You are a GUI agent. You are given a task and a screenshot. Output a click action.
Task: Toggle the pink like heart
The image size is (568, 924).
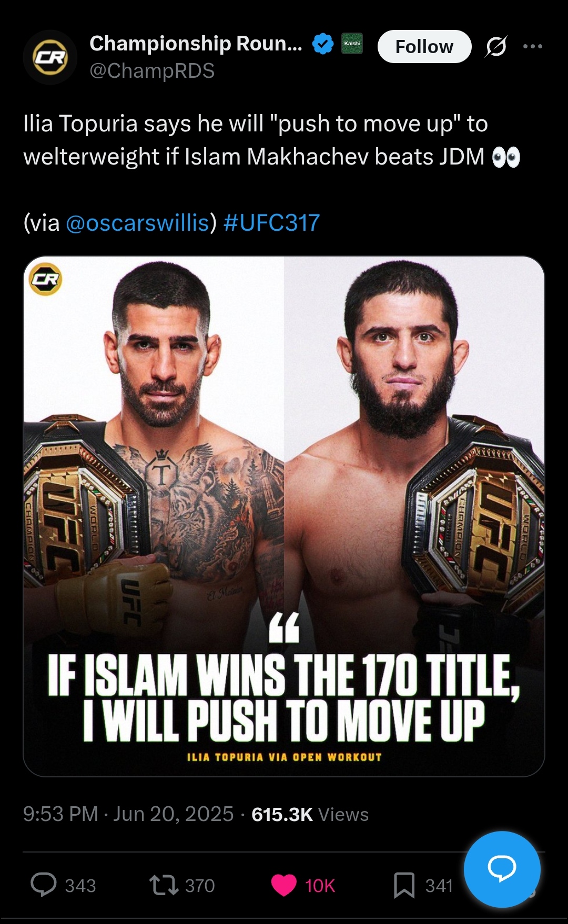pyautogui.click(x=284, y=885)
